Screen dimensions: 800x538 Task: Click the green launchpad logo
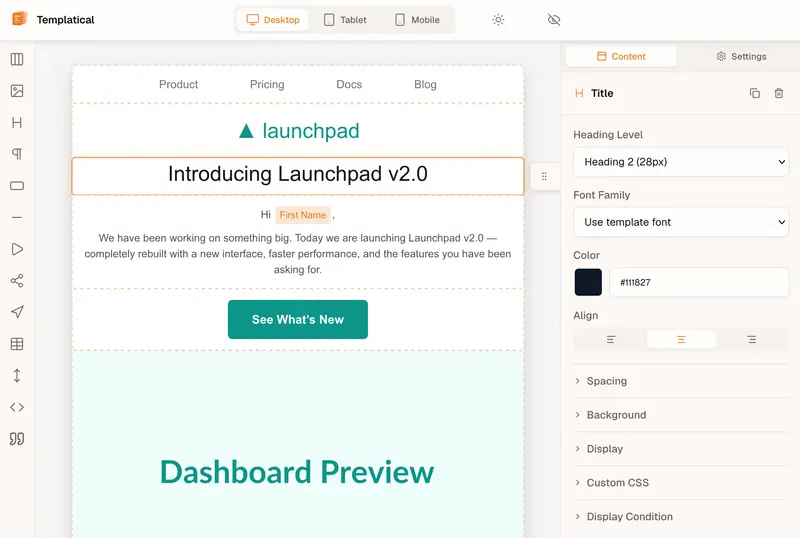[299, 131]
